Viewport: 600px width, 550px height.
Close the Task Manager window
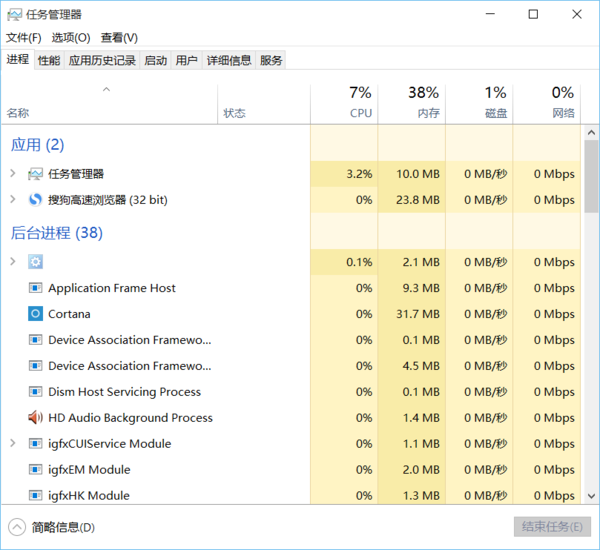(577, 14)
